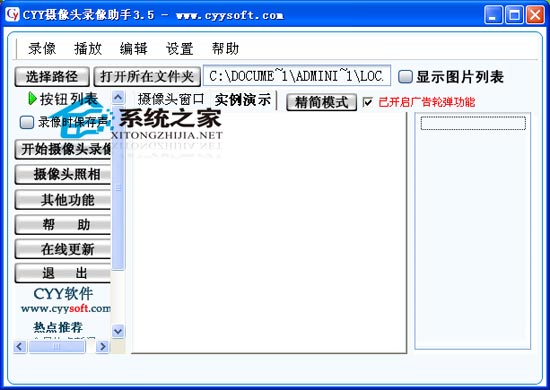Click the side panel's scroll down arrow
The height and width of the screenshot is (390, 550).
118,331
